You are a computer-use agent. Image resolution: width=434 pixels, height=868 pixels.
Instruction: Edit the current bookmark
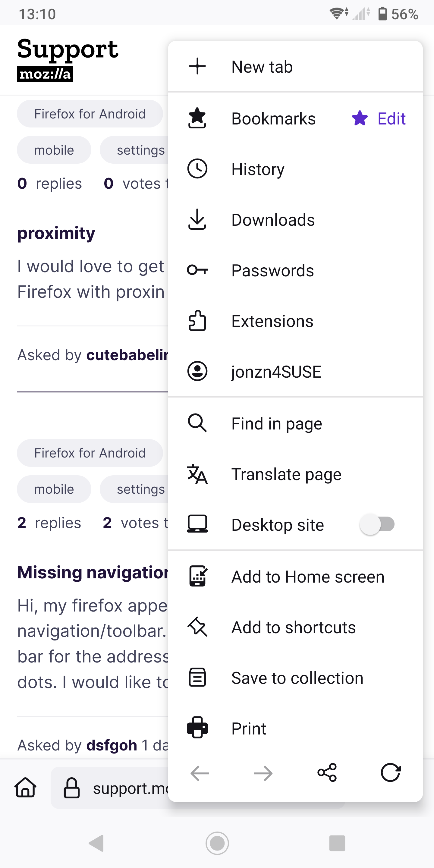pos(391,119)
